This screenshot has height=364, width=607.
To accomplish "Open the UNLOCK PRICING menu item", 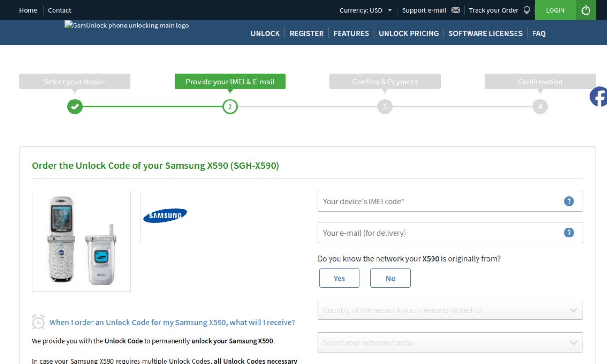I will [x=409, y=33].
